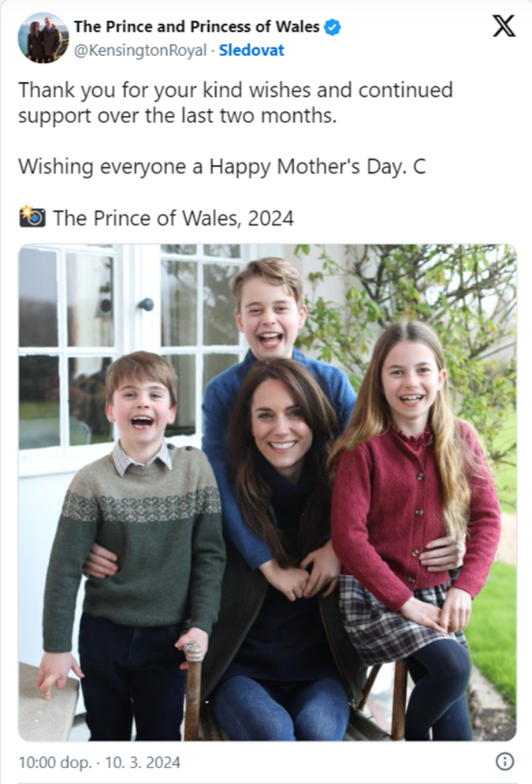Viewport: 532px width, 784px height.
Task: Open the attached family photo
Action: tap(267, 492)
